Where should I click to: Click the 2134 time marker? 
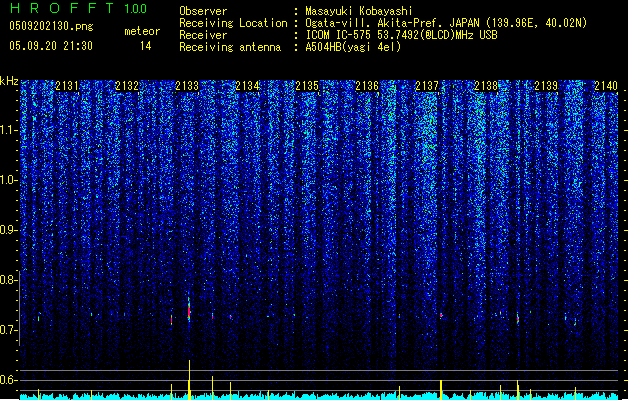pyautogui.click(x=247, y=86)
